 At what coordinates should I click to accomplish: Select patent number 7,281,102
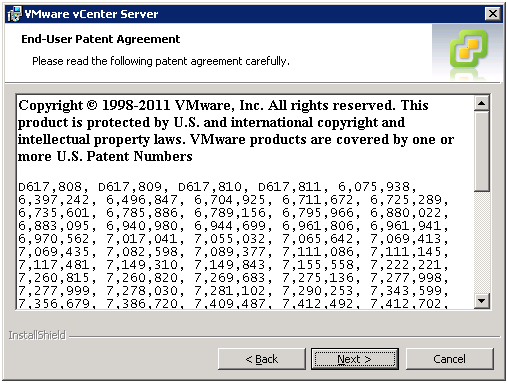click(x=230, y=291)
